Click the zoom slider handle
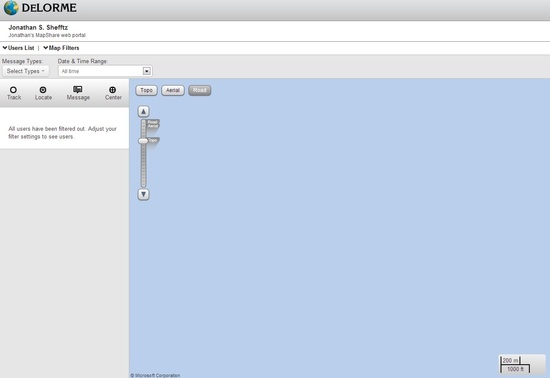The width and height of the screenshot is (550, 378). point(143,141)
